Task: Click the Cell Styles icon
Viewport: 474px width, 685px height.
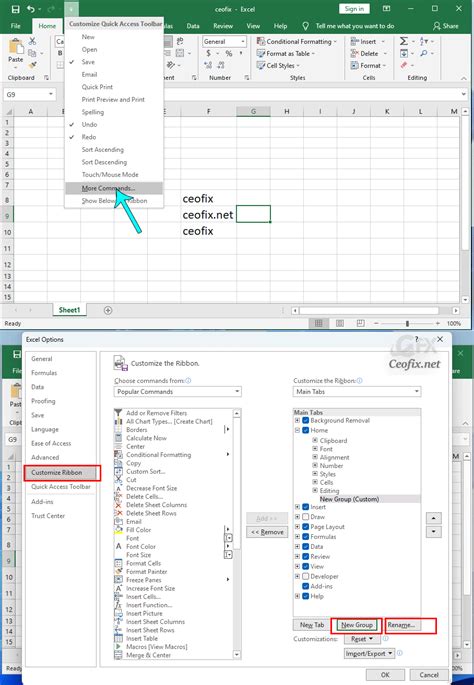Action: point(261,65)
